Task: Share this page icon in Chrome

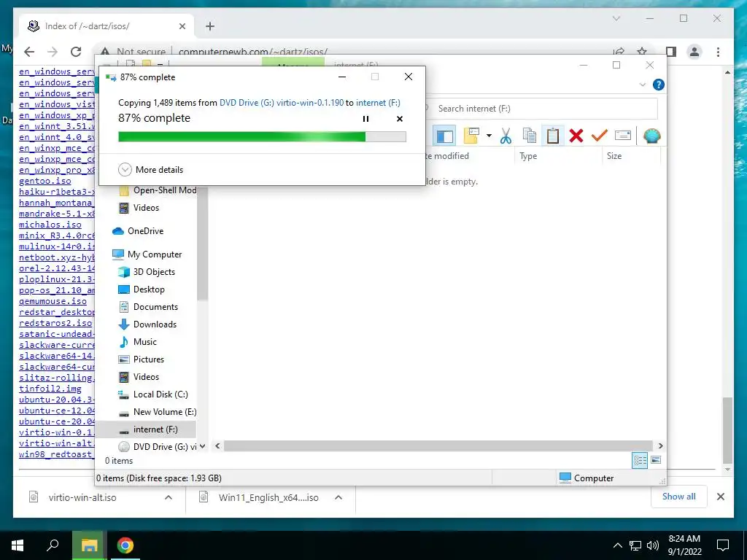Action: (619, 52)
